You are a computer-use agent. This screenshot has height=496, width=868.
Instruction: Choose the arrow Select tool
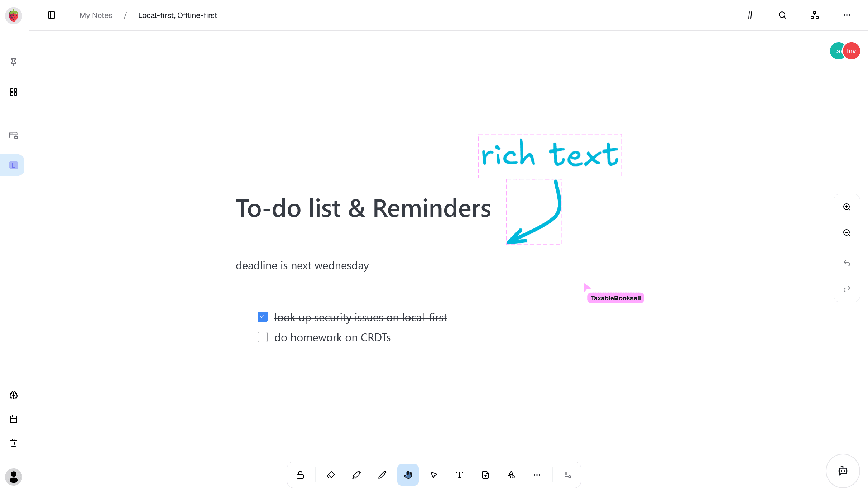pyautogui.click(x=433, y=475)
